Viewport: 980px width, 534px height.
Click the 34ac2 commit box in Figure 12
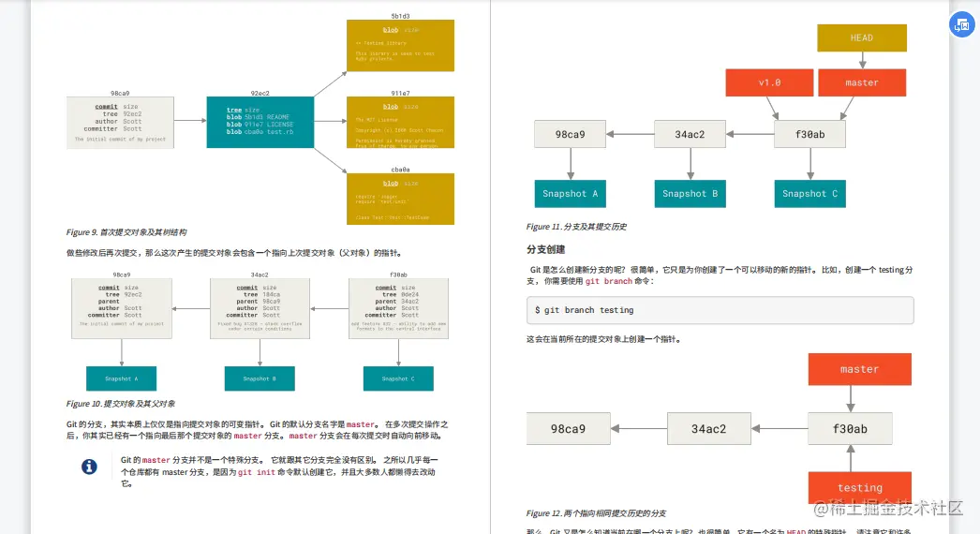[708, 429]
